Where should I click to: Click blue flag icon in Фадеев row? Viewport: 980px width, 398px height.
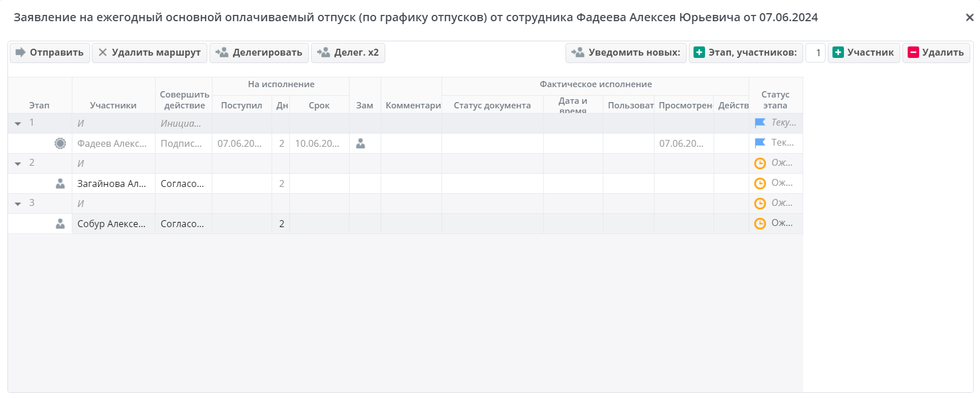[760, 143]
